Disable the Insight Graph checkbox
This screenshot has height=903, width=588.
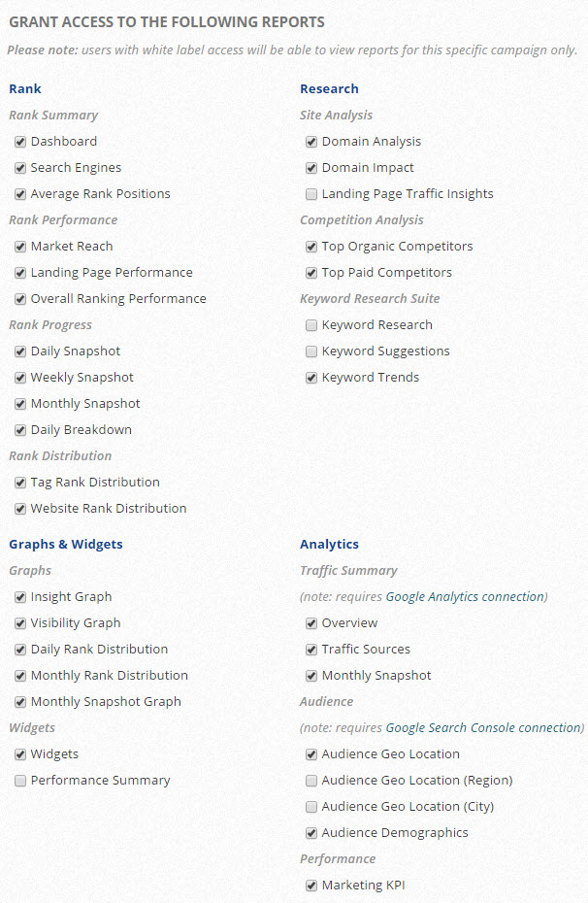pyautogui.click(x=20, y=597)
